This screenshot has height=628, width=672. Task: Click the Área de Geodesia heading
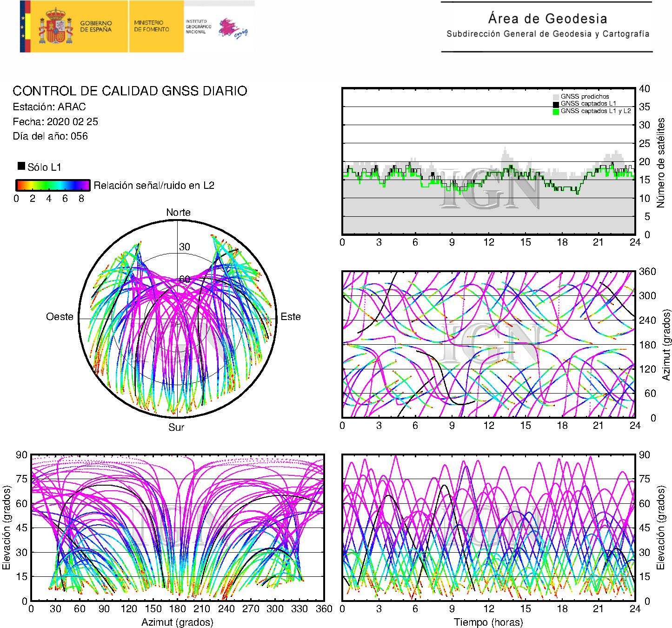point(547,19)
